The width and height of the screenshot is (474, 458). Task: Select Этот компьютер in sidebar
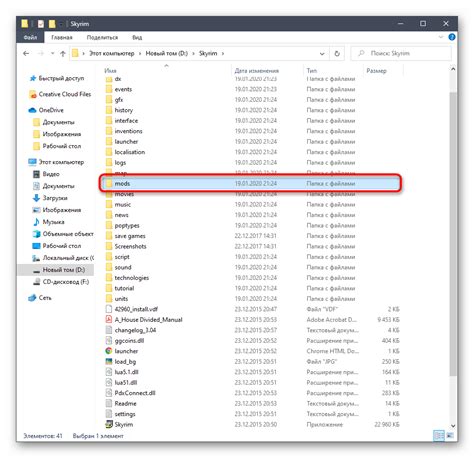pos(57,162)
